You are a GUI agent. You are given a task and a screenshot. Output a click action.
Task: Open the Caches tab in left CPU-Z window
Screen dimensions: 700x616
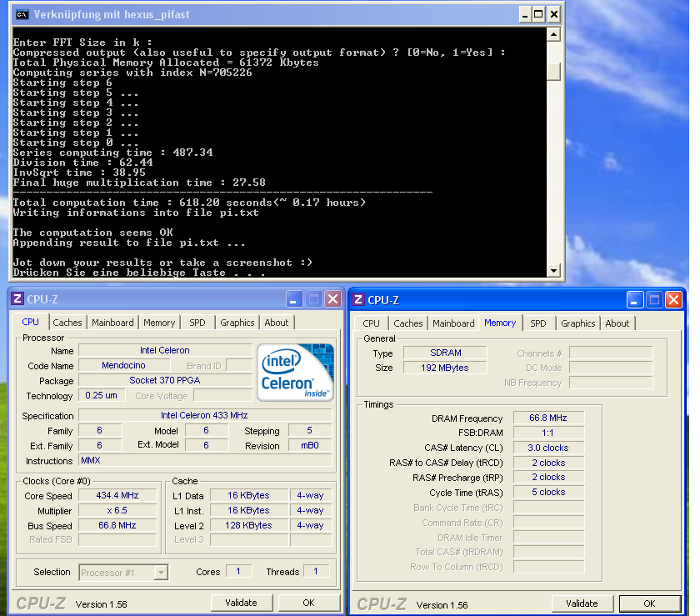(x=67, y=323)
